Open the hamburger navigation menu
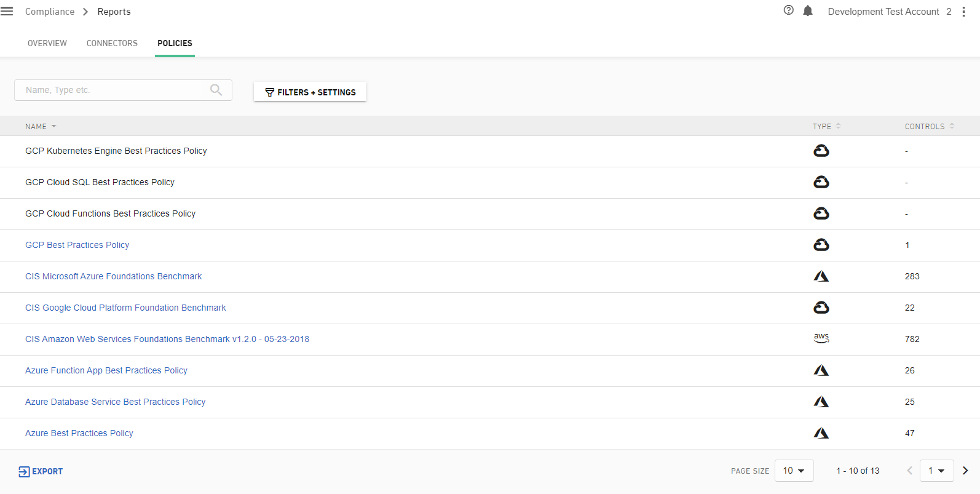Screen dimensions: 980x494 (x=7, y=12)
